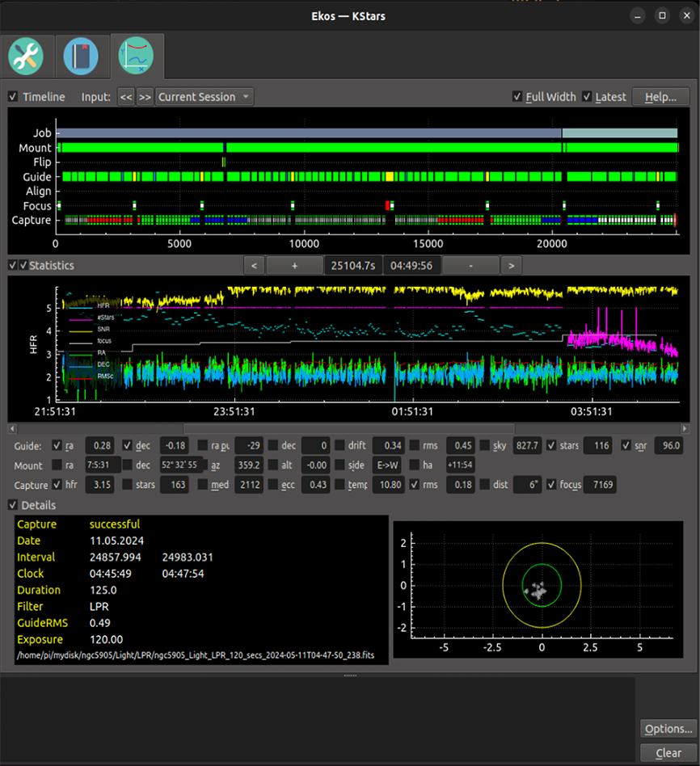Hide the Details panel via its checkbox
This screenshot has width=700, height=766.
click(12, 504)
